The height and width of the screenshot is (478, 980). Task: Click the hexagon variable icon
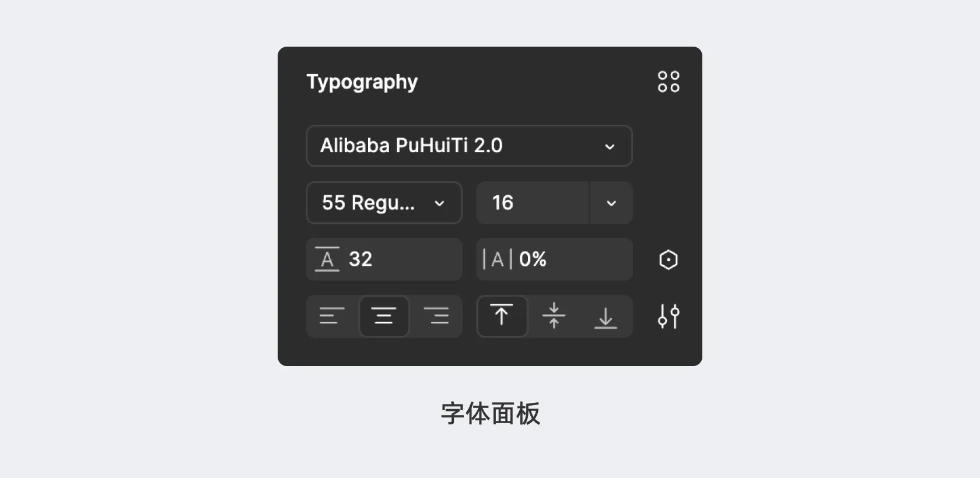click(668, 259)
